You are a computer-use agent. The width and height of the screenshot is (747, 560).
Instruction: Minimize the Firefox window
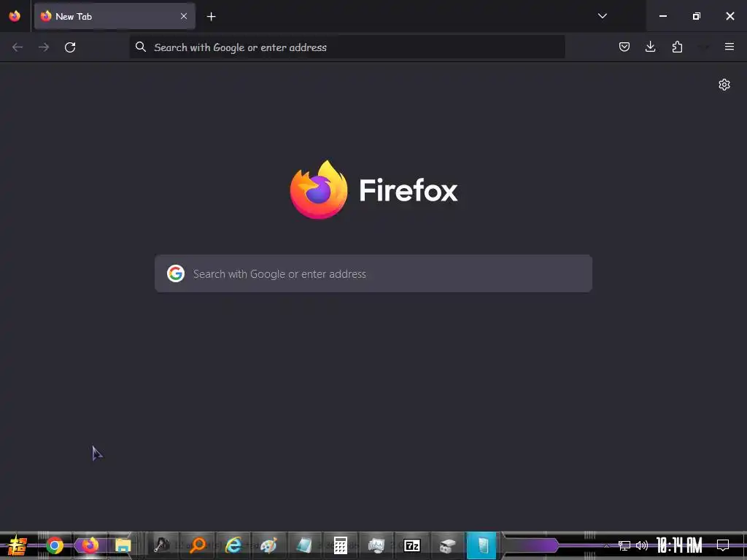coord(662,16)
